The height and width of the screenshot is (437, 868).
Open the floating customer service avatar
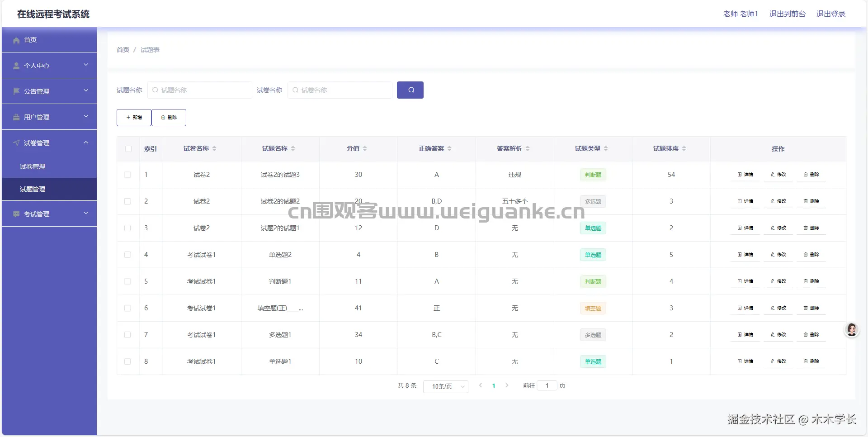coord(852,330)
